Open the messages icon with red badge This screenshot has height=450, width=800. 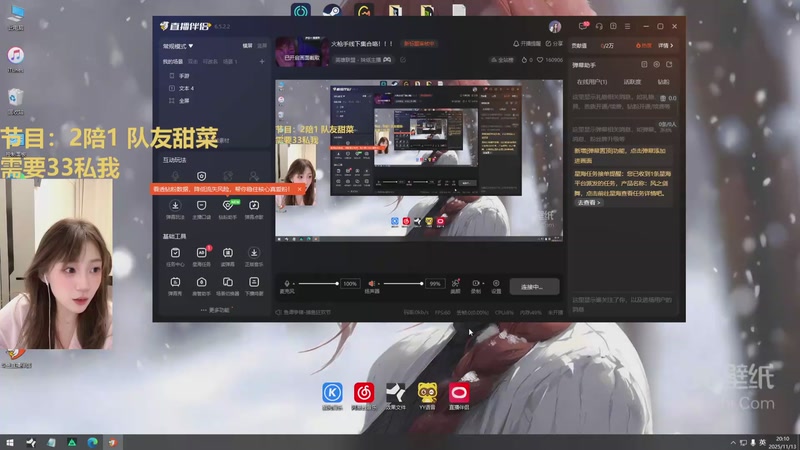583,26
